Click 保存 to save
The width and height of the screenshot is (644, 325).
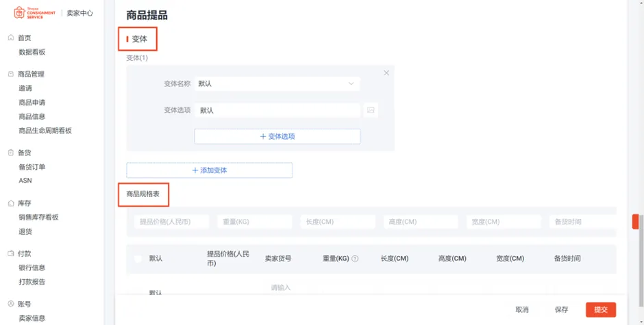(562, 310)
